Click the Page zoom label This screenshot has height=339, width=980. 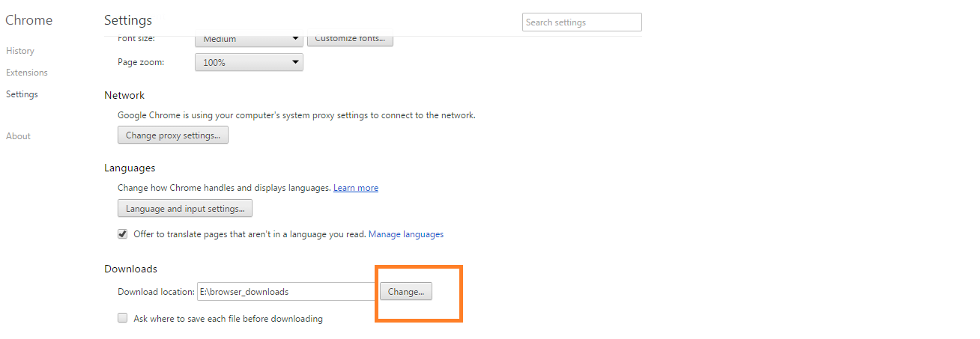click(x=141, y=63)
